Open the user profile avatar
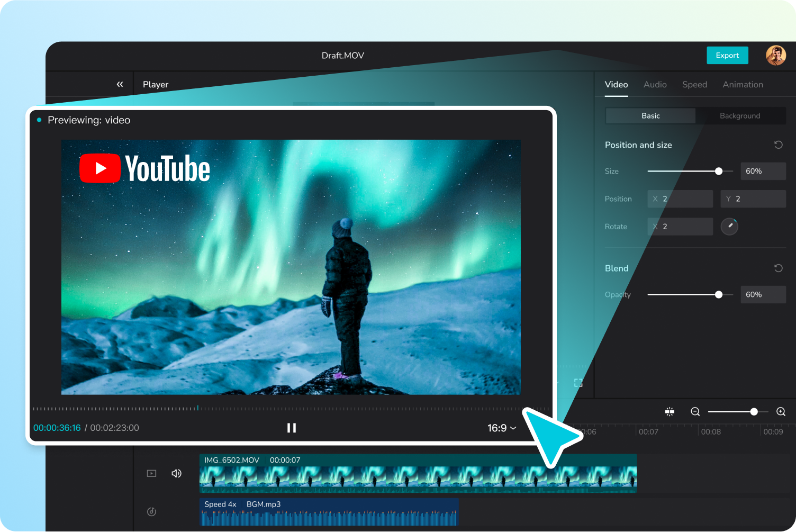Image resolution: width=796 pixels, height=532 pixels. coord(776,55)
